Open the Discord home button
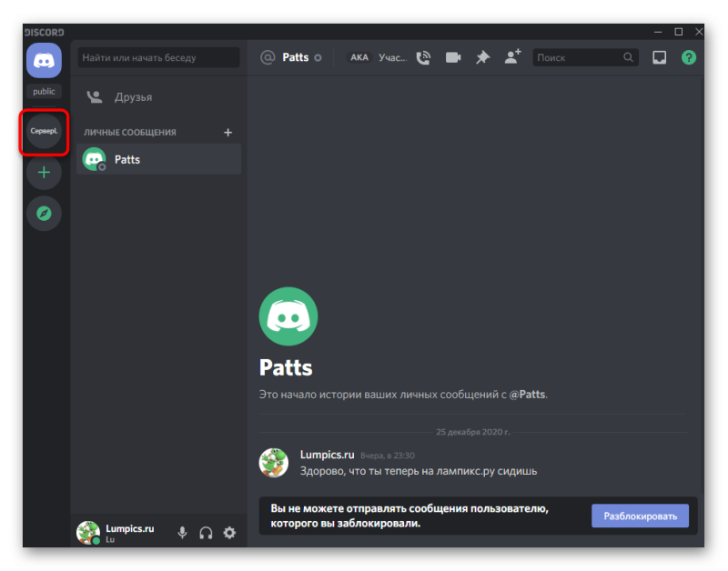Viewport: 728px width, 571px height. pos(44,61)
